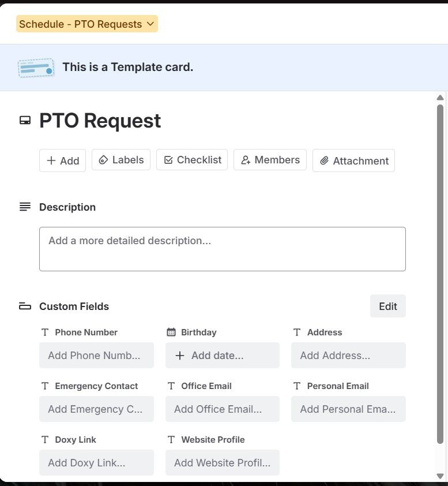Screen dimensions: 448x486
Task: Click the card icon beside PTO Request title
Action: pyautogui.click(x=25, y=120)
